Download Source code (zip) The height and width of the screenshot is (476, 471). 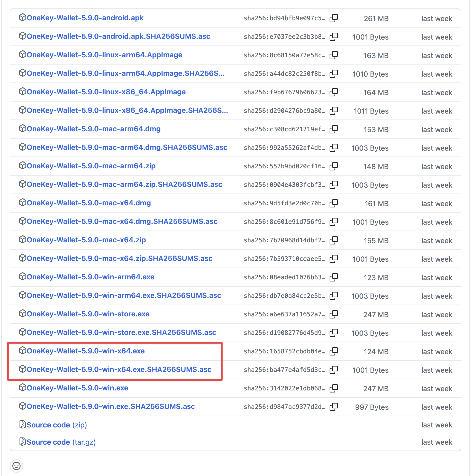tap(57, 425)
